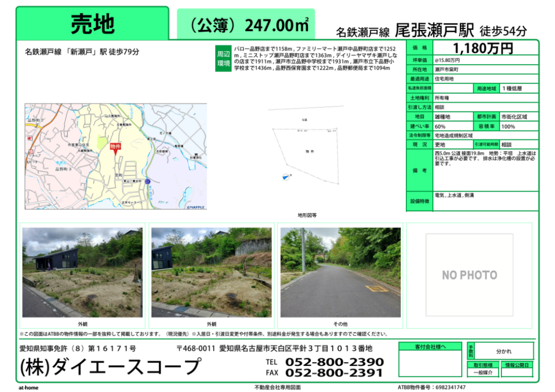Click the route 22 badge on the map
Image resolution: width=555 pixels, height=392 pixels.
pos(146,181)
